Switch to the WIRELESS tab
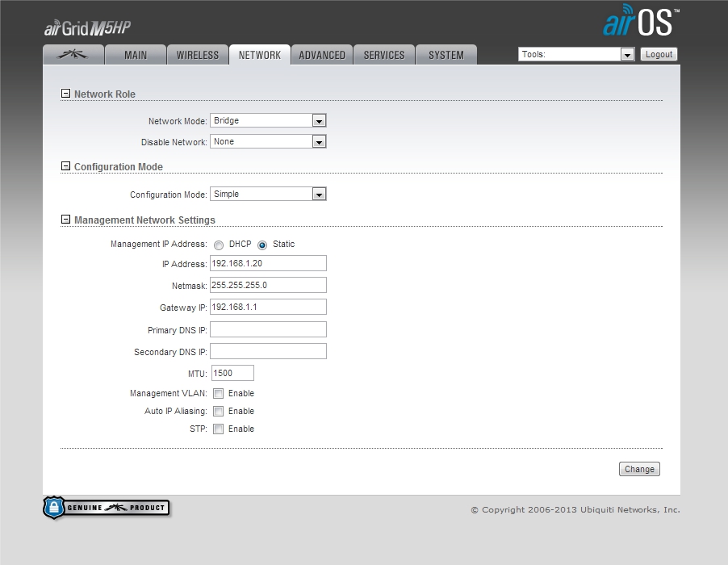The width and height of the screenshot is (728, 565). click(197, 55)
